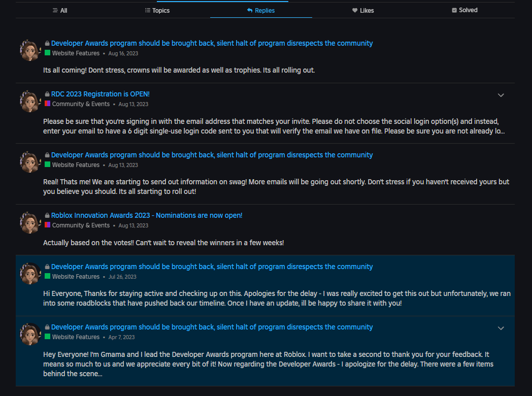532x396 pixels.
Task: Switch to the All tab
Action: point(60,10)
